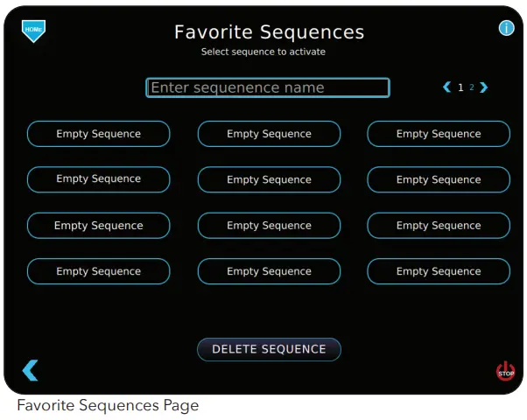Select page 1 of sequences
Screen dimensions: 527x420
(460, 87)
